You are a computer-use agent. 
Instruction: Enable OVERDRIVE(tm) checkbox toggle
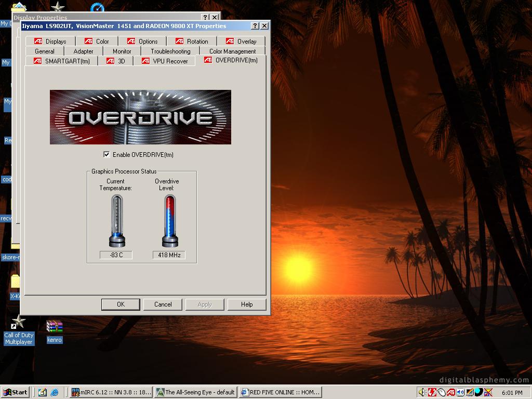tap(106, 155)
